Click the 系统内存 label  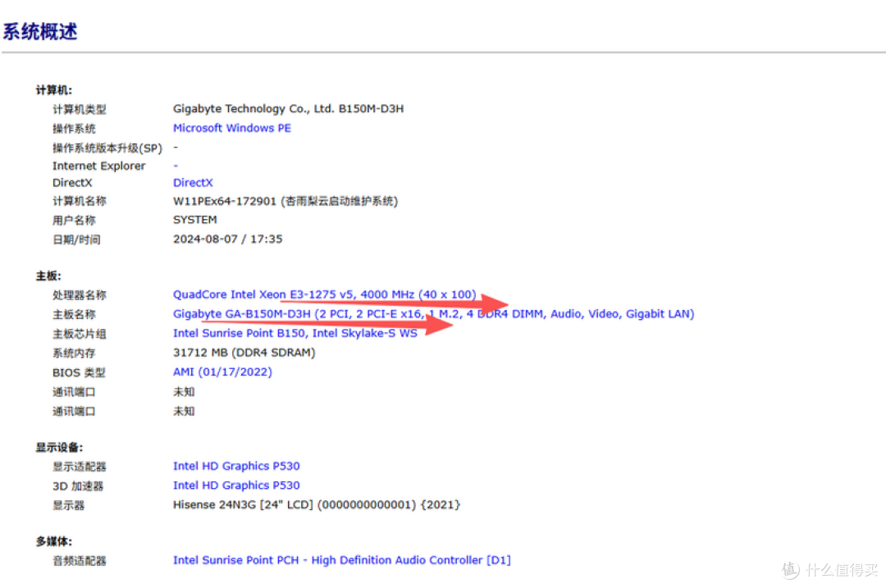74,353
